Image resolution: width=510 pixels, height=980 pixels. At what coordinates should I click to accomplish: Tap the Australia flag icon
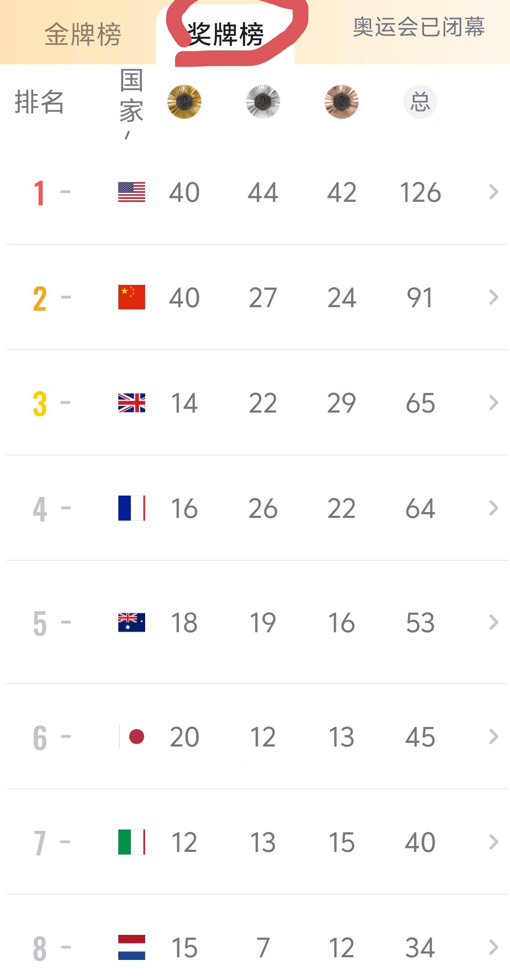[132, 622]
